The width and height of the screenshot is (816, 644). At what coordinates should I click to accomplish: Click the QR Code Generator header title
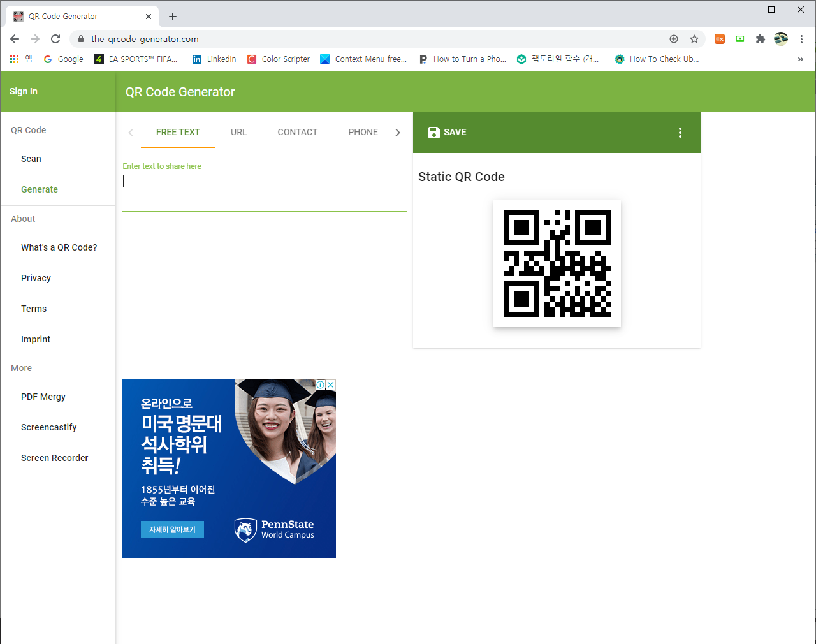pos(180,92)
